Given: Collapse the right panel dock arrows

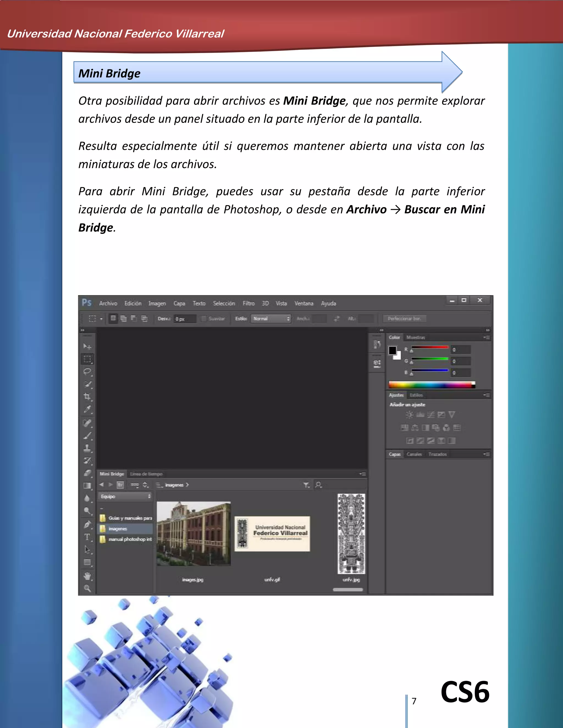Looking at the screenshot, I should click(x=488, y=330).
